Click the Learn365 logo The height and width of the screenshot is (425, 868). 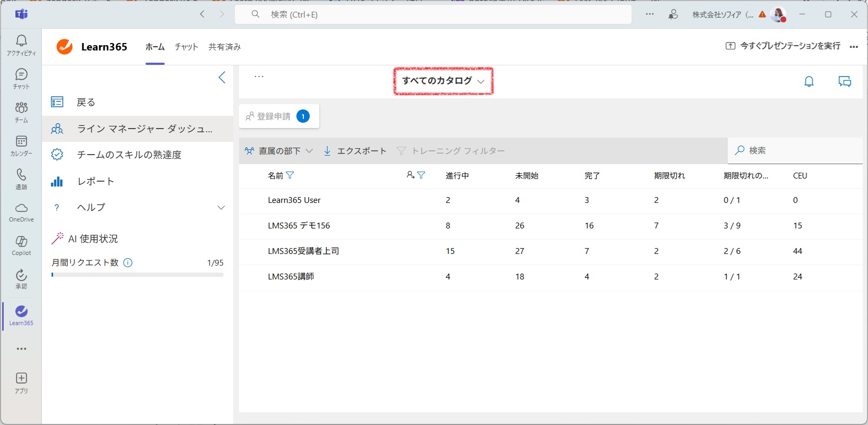(x=64, y=47)
